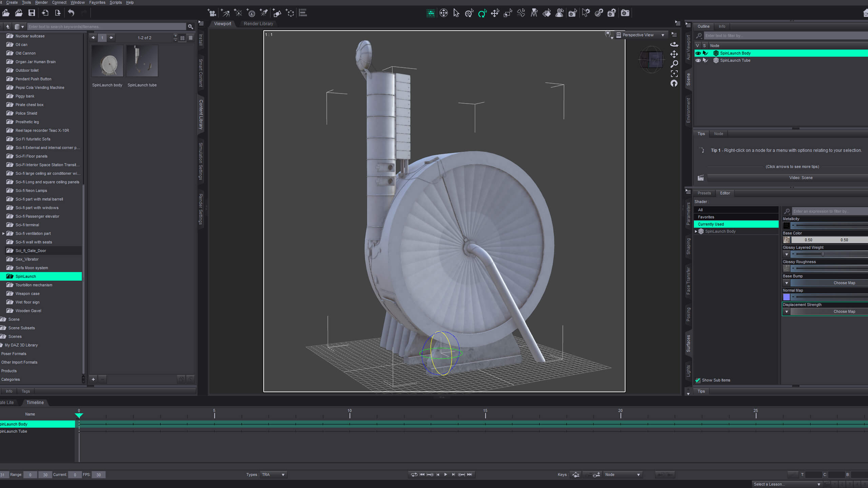
Task: Open the Render menu
Action: pos(41,2)
